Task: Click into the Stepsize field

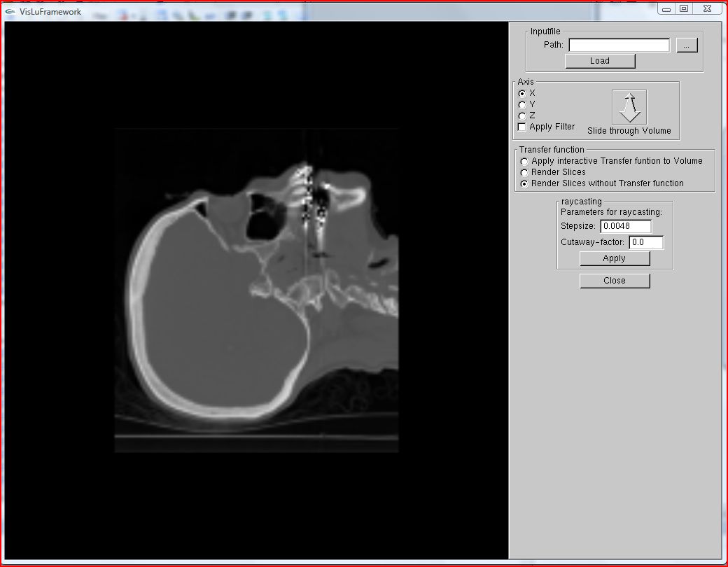Action: 625,226
